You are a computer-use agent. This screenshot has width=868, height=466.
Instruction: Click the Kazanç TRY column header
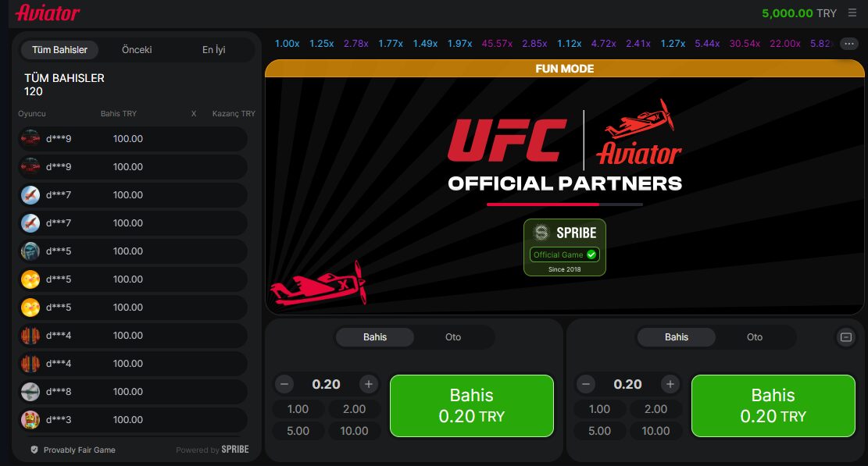pyautogui.click(x=234, y=113)
